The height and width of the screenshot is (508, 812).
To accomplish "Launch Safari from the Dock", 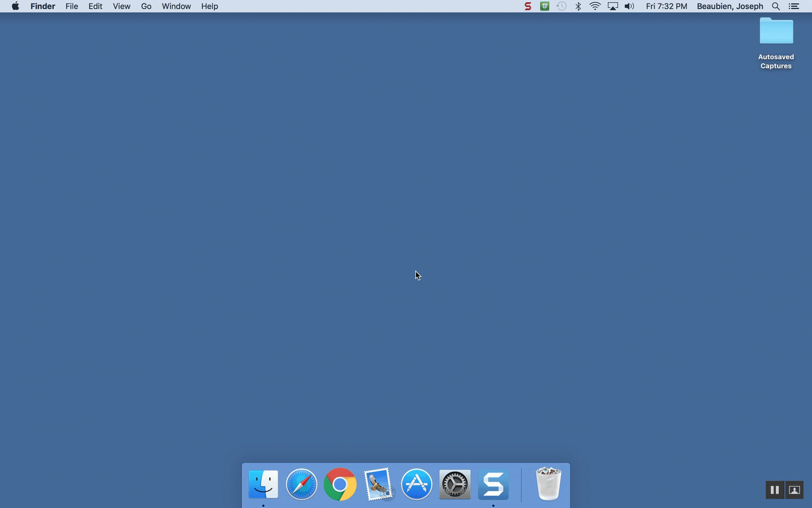I will [302, 484].
